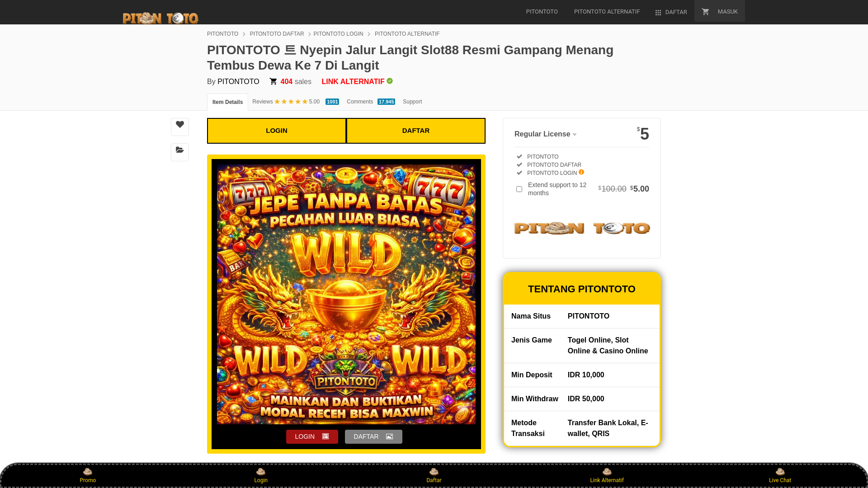This screenshot has height=488, width=868.
Task: Click the grid icon beside DAFTAR
Action: pos(658,13)
